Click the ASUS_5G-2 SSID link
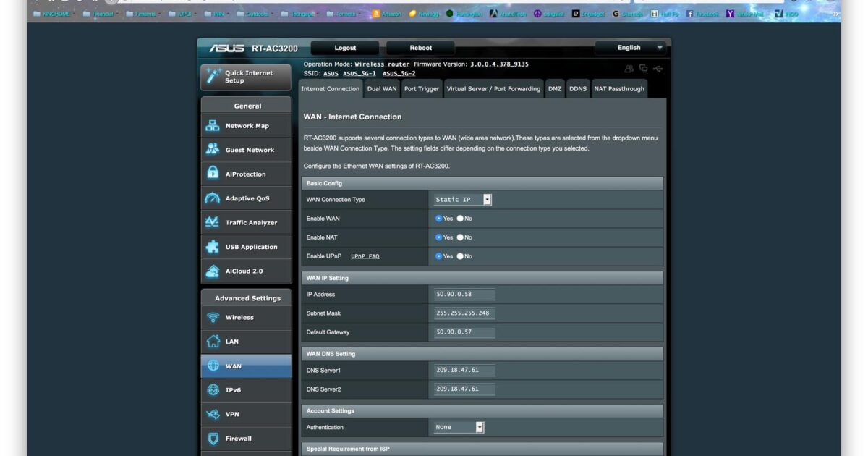The image size is (868, 456). (x=399, y=73)
